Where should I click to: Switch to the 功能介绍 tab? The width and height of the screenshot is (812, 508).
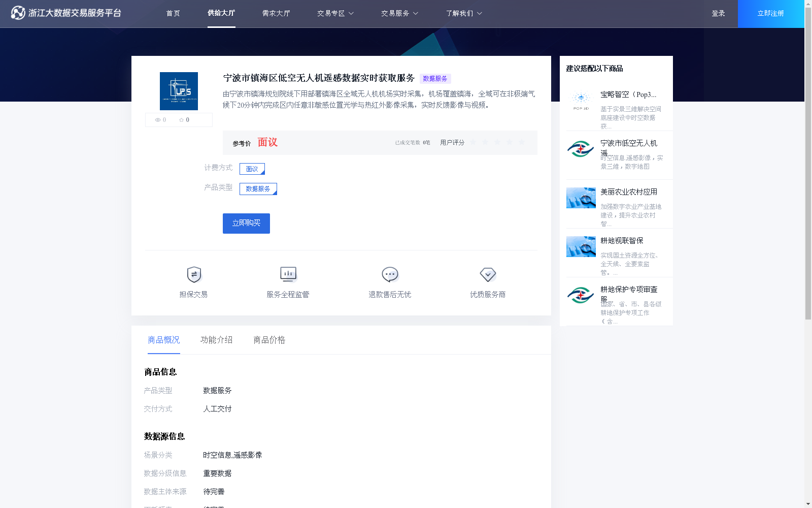point(217,340)
